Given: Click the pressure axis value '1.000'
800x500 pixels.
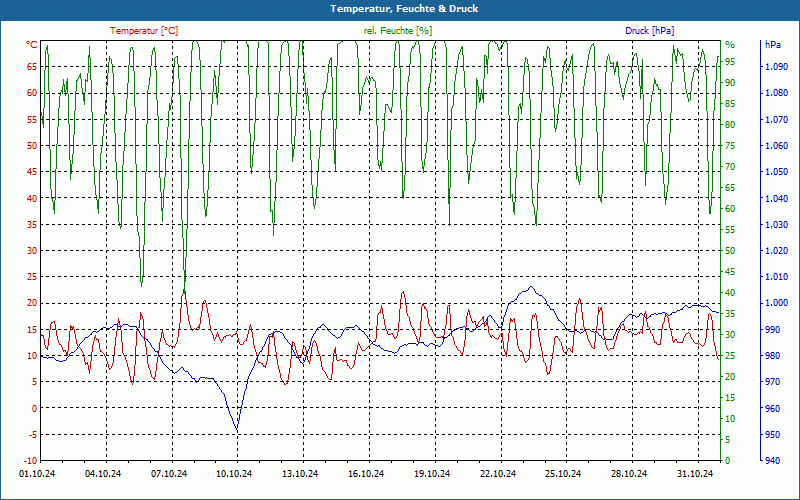Looking at the screenshot, I should [776, 303].
